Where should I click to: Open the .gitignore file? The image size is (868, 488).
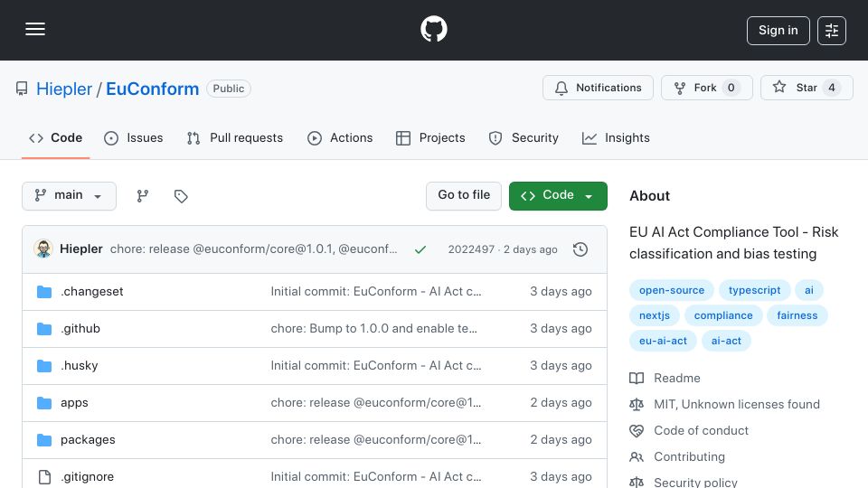[88, 477]
